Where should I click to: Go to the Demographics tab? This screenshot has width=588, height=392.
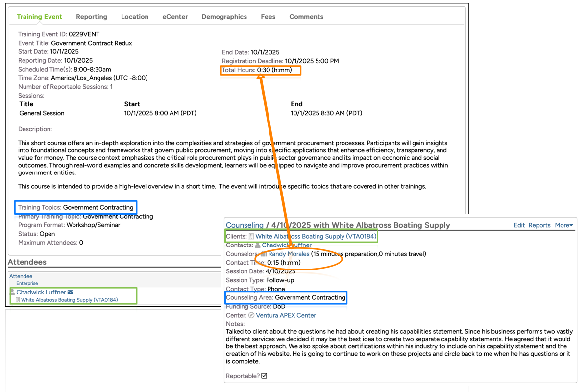[224, 17]
